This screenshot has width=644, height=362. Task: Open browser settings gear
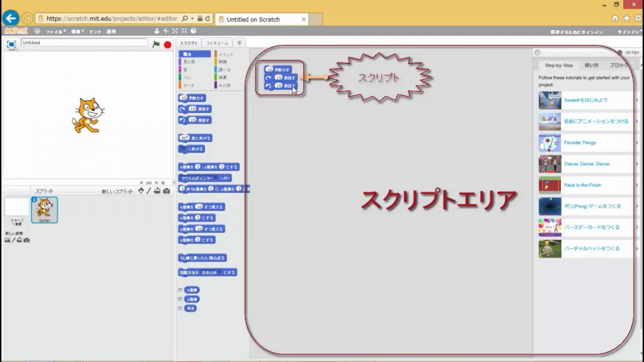(638, 18)
